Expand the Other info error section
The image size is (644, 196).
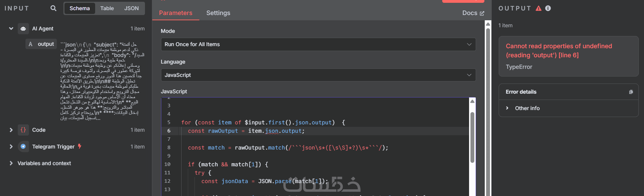(x=507, y=108)
